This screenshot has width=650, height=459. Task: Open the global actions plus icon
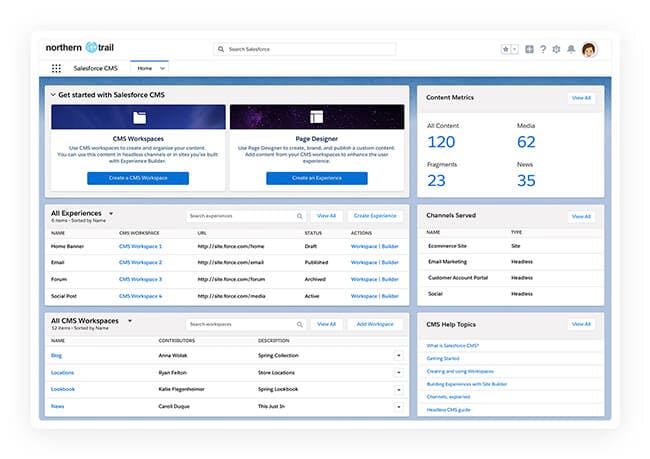click(x=529, y=49)
